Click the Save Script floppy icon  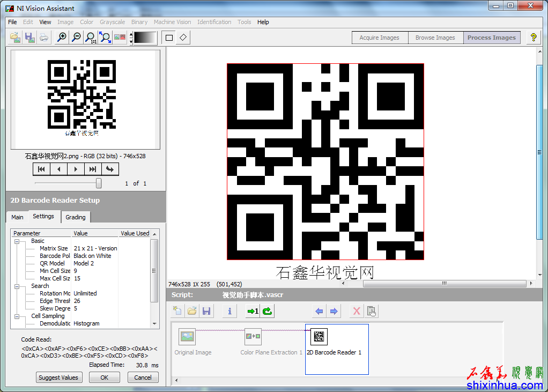point(206,311)
